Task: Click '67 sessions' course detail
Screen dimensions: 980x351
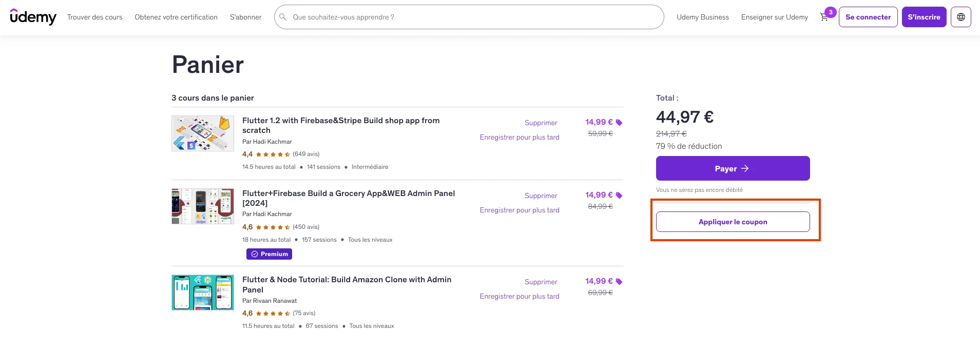Action: tap(322, 326)
